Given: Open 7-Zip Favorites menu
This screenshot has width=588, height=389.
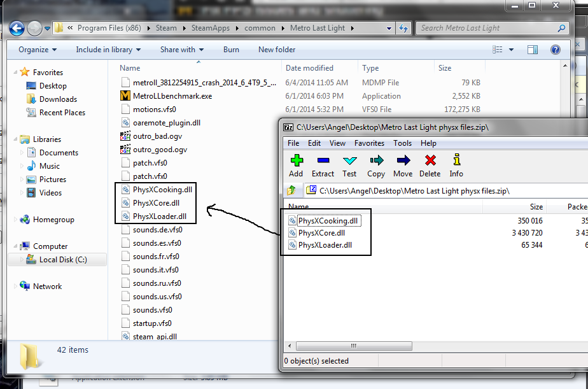Looking at the screenshot, I should click(x=369, y=143).
